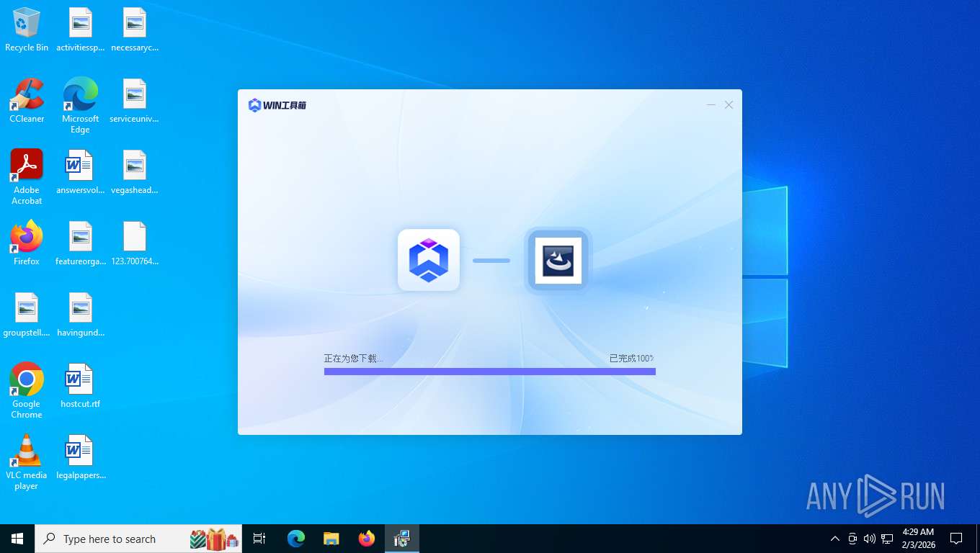Close the WIN工具箱 installer window
980x553 pixels.
[x=729, y=105]
